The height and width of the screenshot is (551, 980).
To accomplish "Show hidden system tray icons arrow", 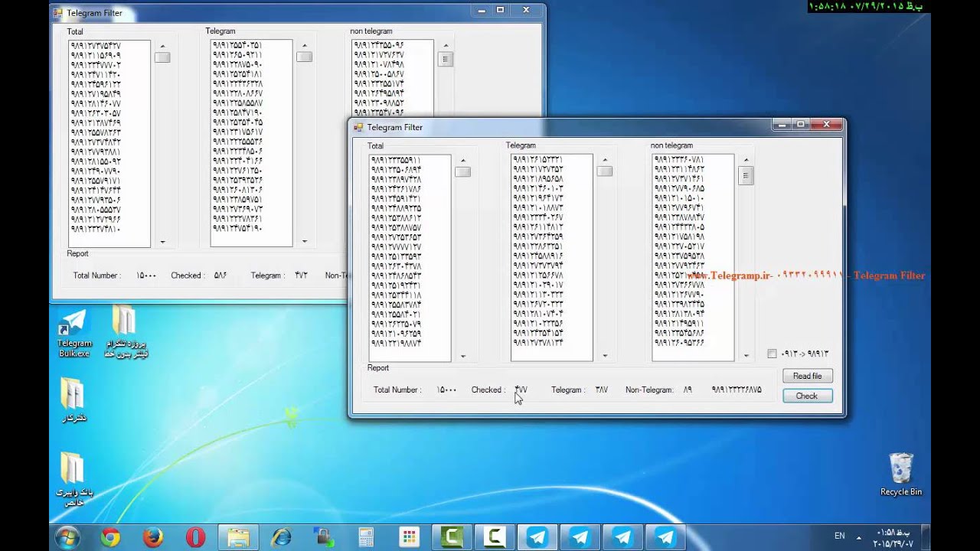I will tap(858, 536).
